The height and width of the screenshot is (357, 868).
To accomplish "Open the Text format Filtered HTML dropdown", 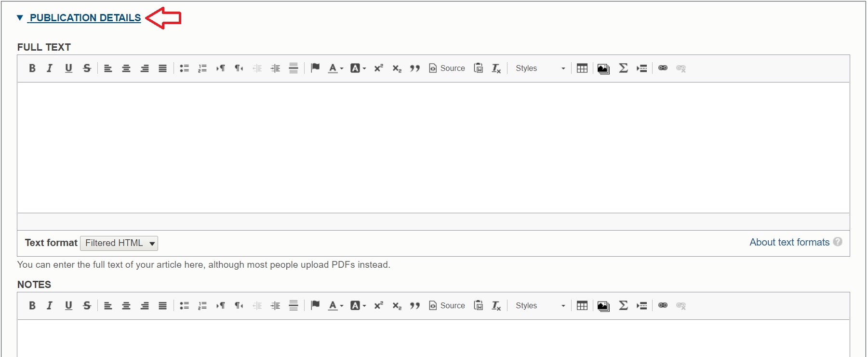I will click(x=119, y=243).
